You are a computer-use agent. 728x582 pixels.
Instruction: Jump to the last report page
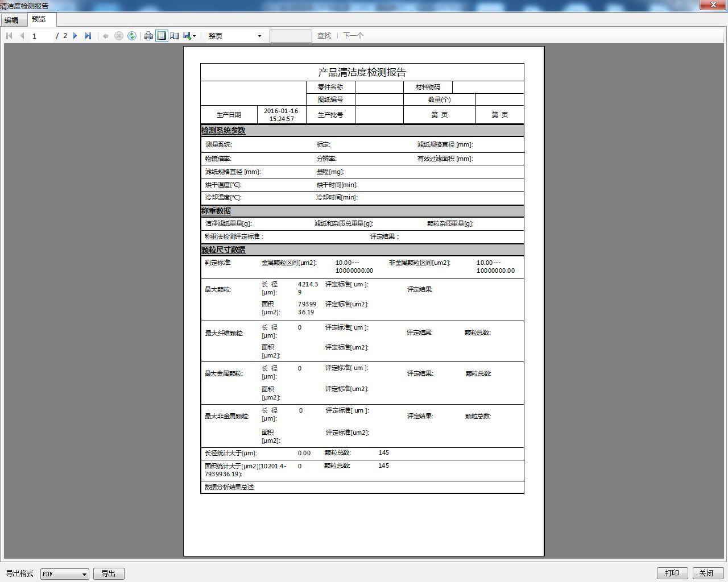coord(88,36)
